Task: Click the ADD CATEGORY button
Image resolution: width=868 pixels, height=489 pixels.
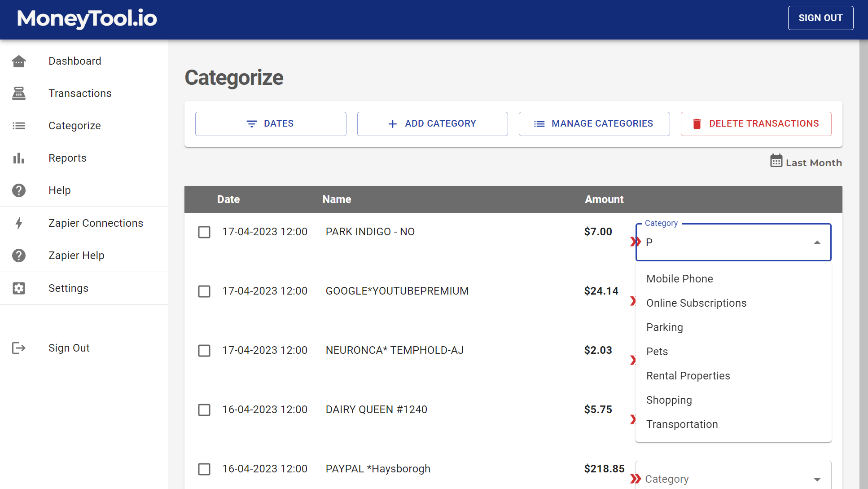Action: pyautogui.click(x=432, y=124)
